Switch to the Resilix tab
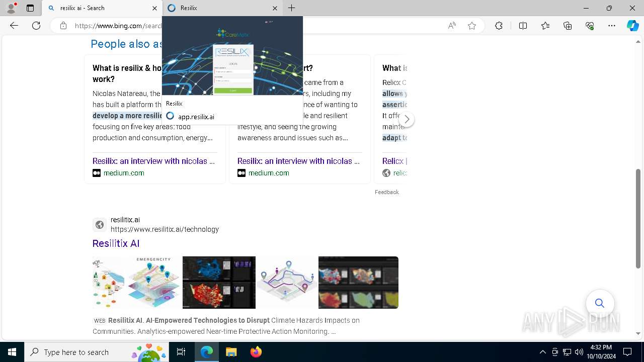Screen dimensions: 644x362 [223, 8]
